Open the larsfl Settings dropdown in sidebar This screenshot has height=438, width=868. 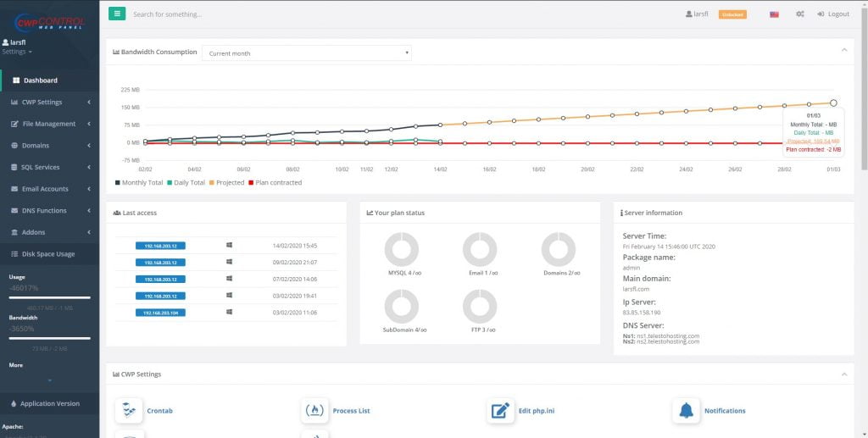coord(17,52)
